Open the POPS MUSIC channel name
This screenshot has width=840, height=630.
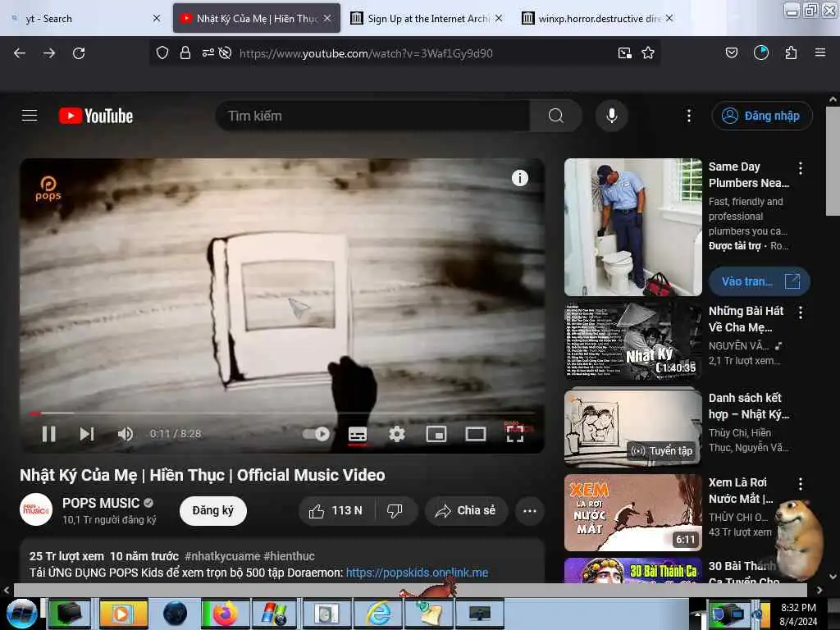[101, 503]
